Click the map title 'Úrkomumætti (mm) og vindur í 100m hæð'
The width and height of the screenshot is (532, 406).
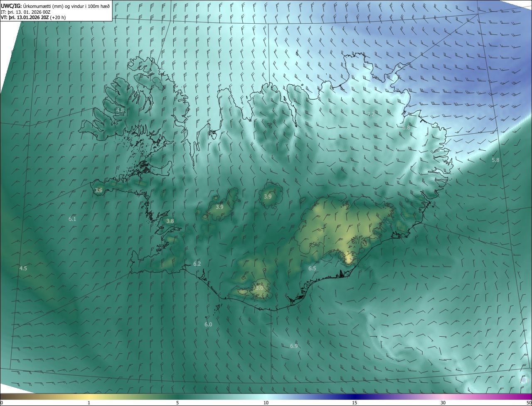click(66, 6)
